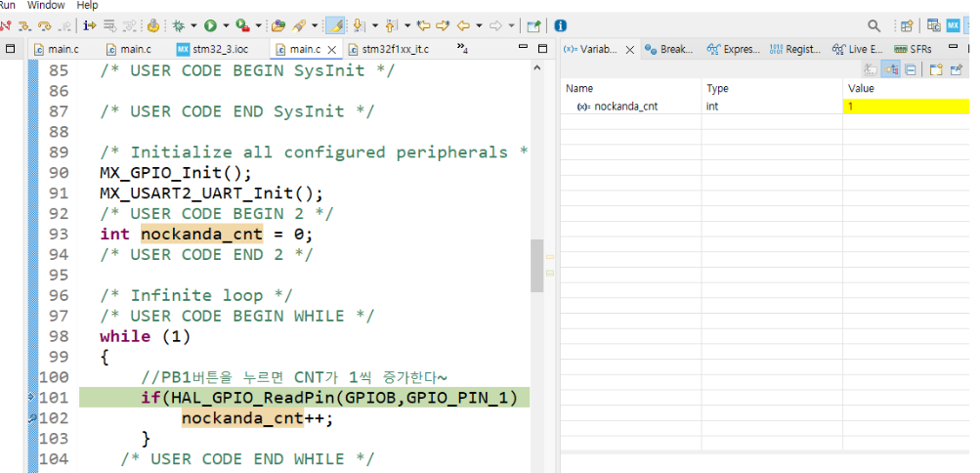Viewport: 980px width, 473px height.
Task: Click the Next Edit Location arrow icon
Action: (x=444, y=25)
